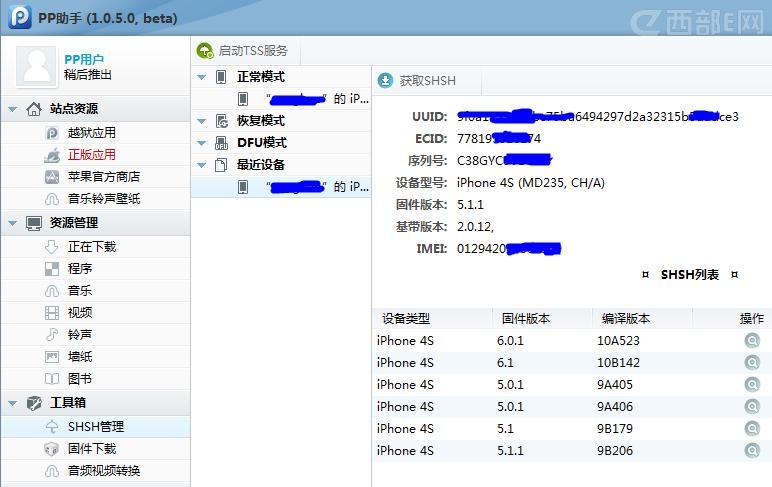This screenshot has width=772, height=487.
Task: Collapse the 恢复模式 tree node arrow
Action: [x=201, y=121]
